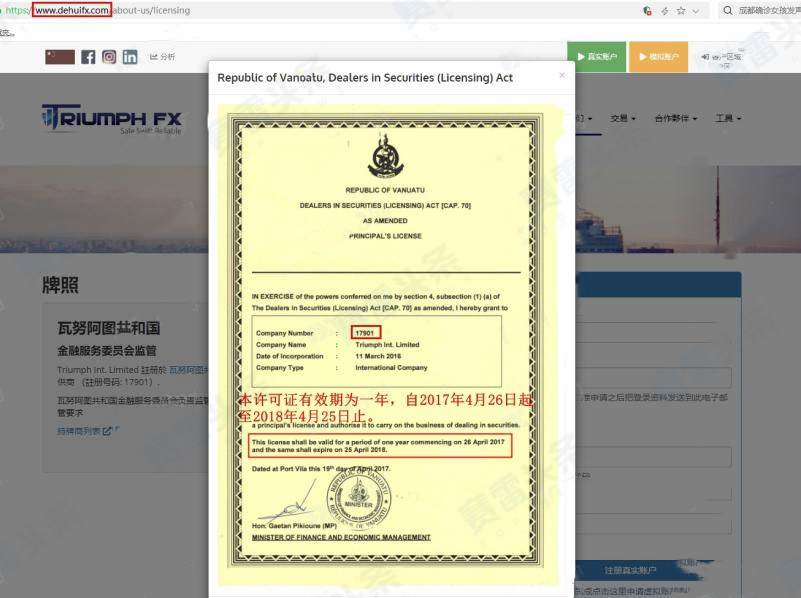Close the Vanuatu license popup
The image size is (801, 598).
[562, 75]
